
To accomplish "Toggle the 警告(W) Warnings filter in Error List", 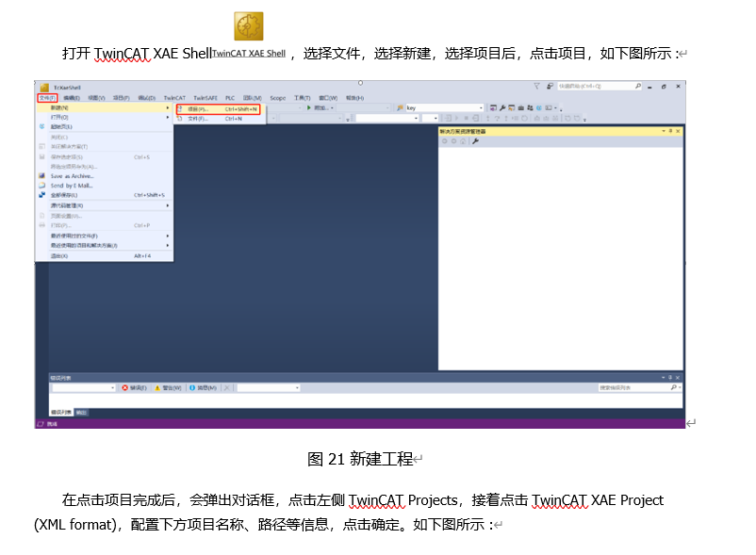I will click(168, 388).
